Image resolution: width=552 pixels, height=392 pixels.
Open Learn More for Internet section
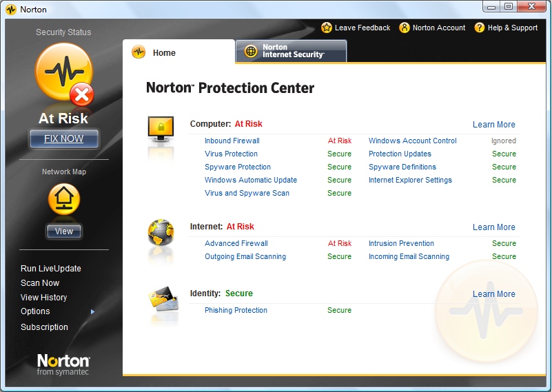coord(493,227)
